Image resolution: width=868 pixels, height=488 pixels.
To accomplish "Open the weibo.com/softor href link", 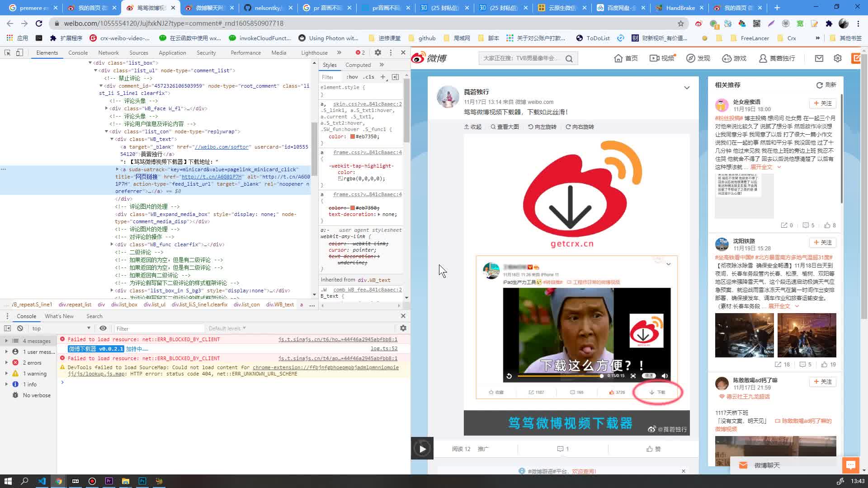I will coord(222,147).
